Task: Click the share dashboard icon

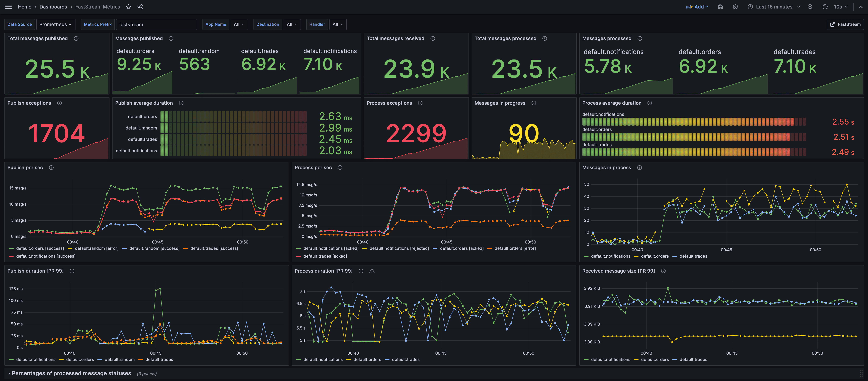Action: click(x=140, y=7)
